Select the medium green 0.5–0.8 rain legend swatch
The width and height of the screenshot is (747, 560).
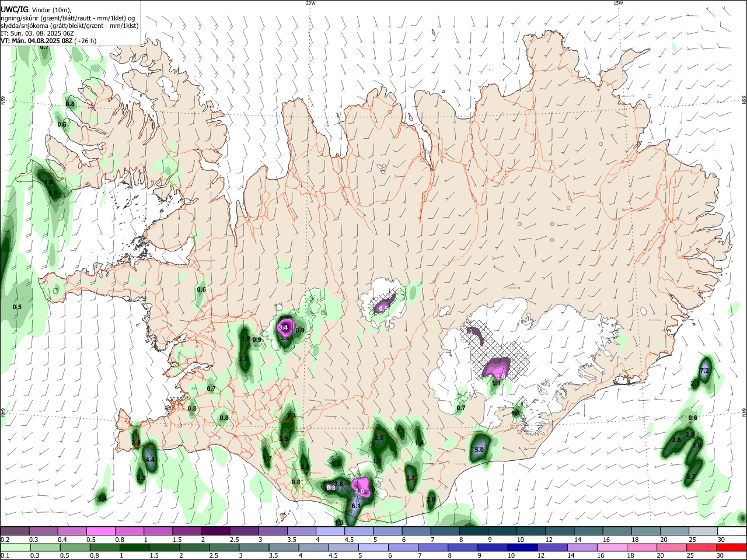pyautogui.click(x=75, y=547)
